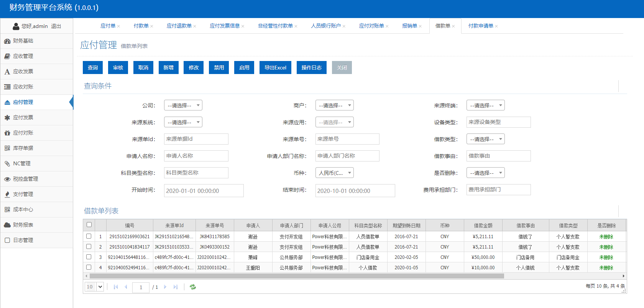Expand the 借款类型 dropdown

click(485, 139)
